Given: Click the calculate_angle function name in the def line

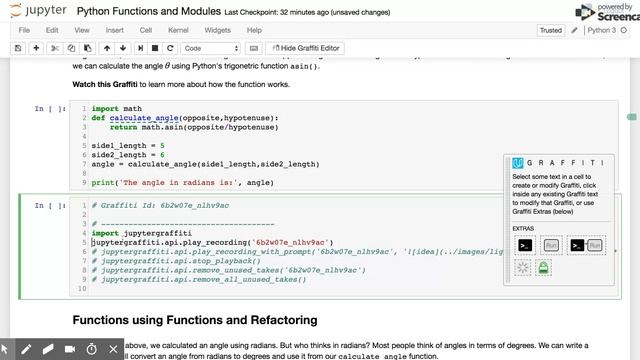Looking at the screenshot, I should (x=144, y=118).
